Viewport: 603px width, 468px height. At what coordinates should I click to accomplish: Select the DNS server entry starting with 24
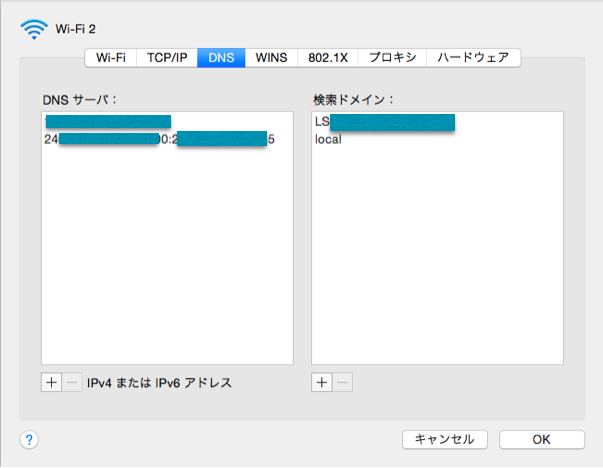pyautogui.click(x=160, y=139)
